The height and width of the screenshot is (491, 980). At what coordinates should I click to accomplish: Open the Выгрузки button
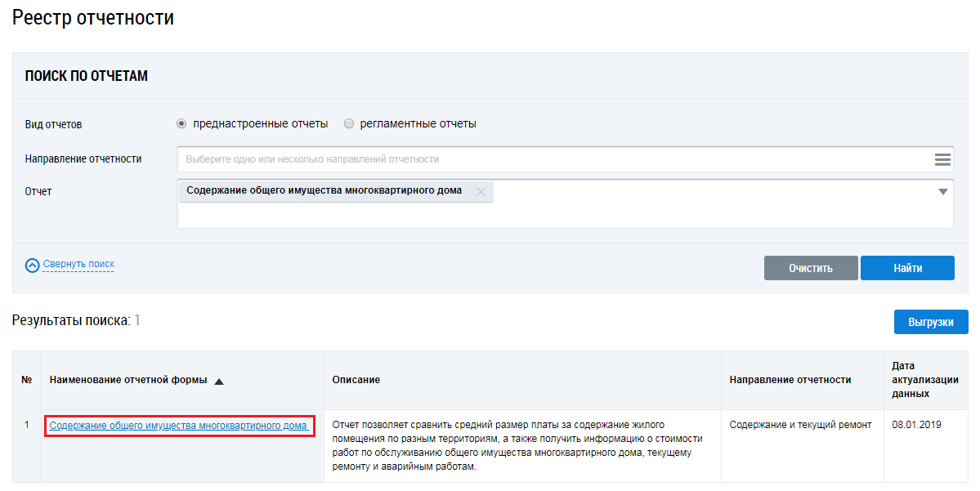coord(930,322)
